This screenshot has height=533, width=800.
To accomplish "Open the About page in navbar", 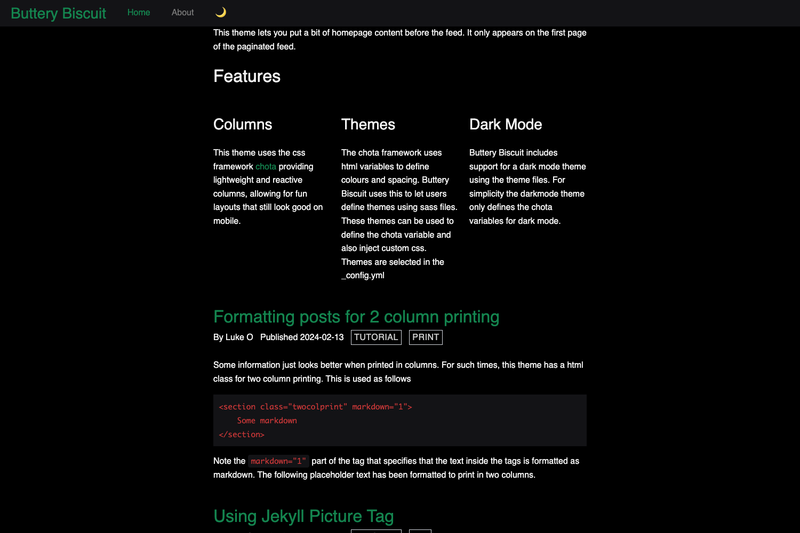I will (182, 12).
